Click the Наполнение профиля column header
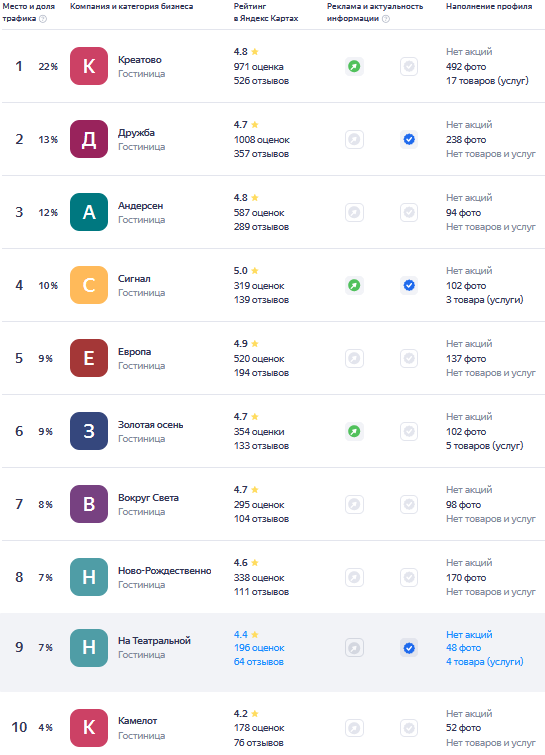545x755 pixels. (x=489, y=6)
